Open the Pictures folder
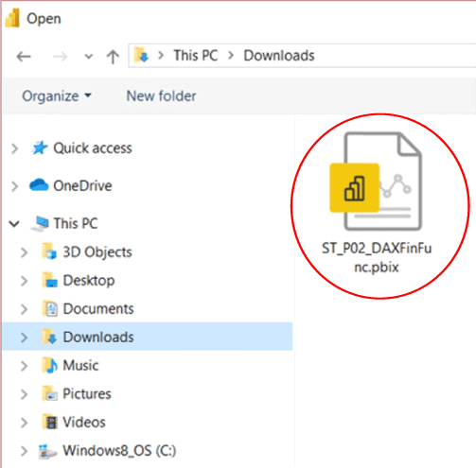Image resolution: width=476 pixels, height=468 pixels. (87, 394)
